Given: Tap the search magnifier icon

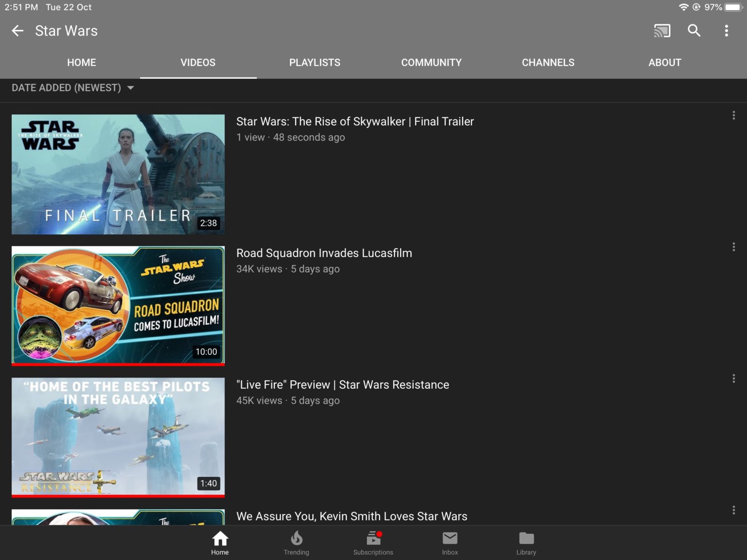Looking at the screenshot, I should pos(694,31).
